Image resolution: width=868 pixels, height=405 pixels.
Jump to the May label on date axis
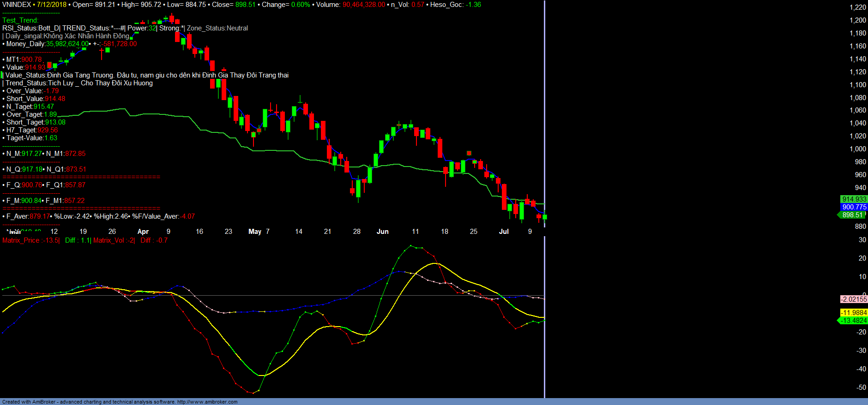click(x=255, y=232)
